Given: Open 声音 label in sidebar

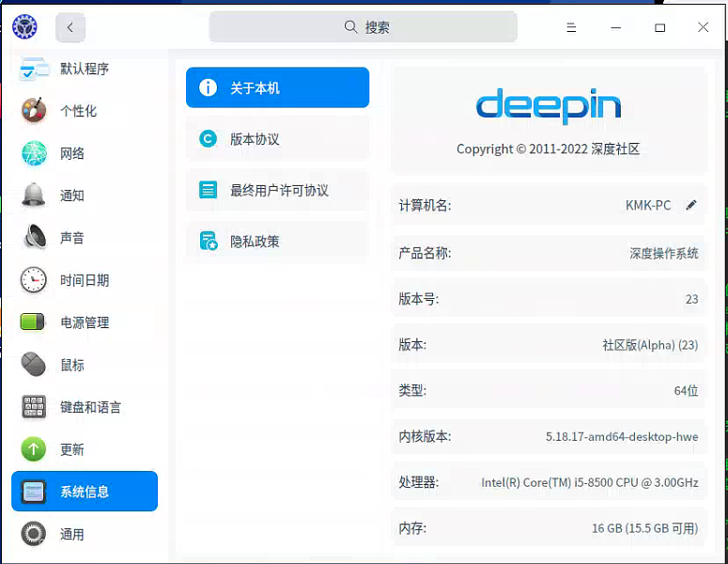Looking at the screenshot, I should click(x=72, y=238).
